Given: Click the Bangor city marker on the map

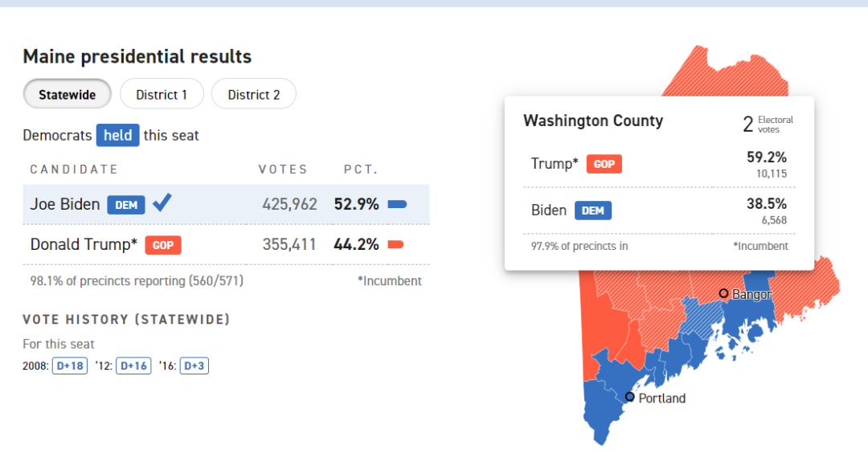Looking at the screenshot, I should point(723,293).
